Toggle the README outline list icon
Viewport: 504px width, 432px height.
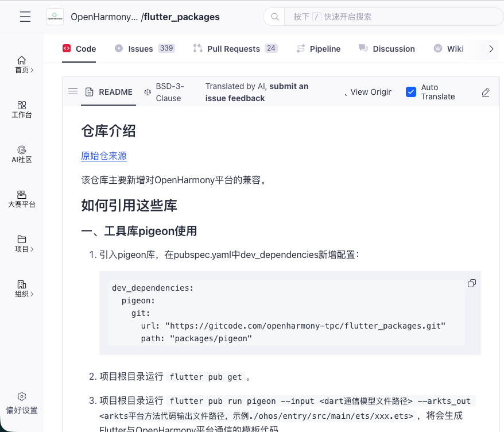point(73,91)
